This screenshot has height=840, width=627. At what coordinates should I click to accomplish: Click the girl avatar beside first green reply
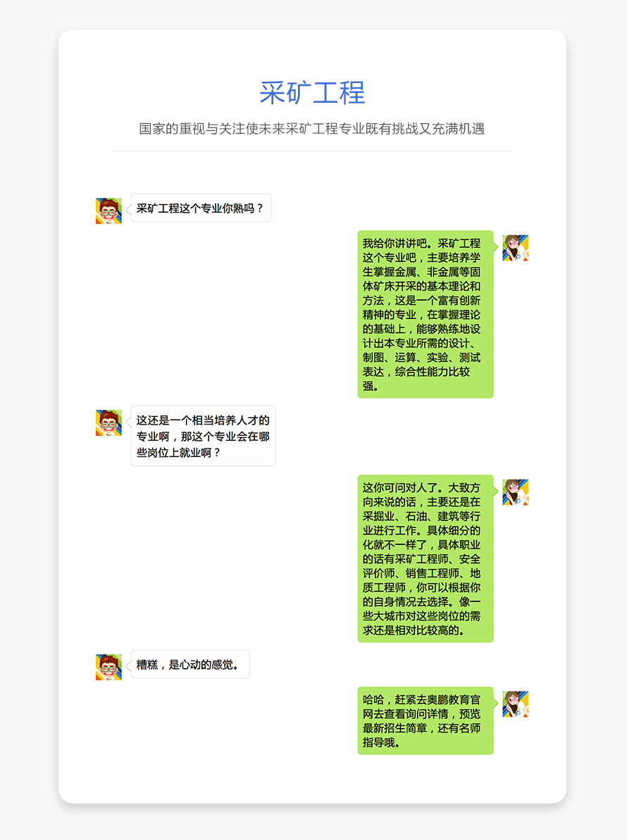click(x=516, y=248)
